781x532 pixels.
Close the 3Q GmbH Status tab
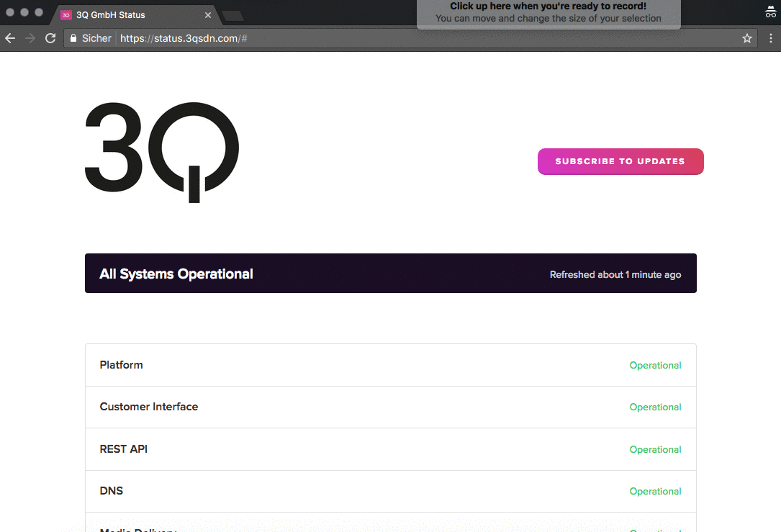point(208,15)
